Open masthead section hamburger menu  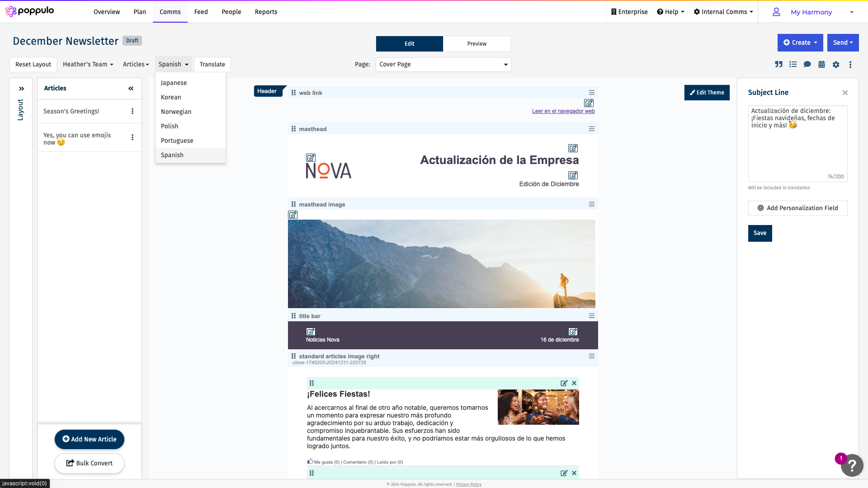pyautogui.click(x=591, y=129)
